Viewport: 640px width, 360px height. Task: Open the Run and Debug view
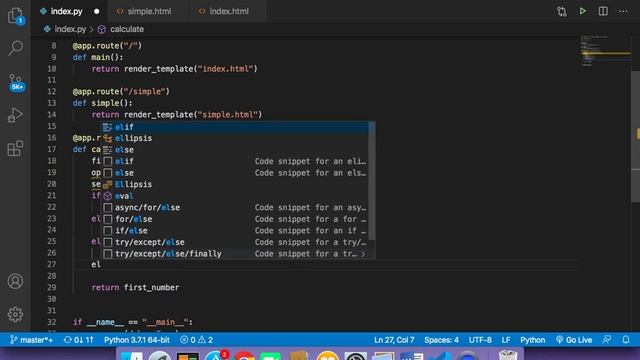[x=16, y=115]
